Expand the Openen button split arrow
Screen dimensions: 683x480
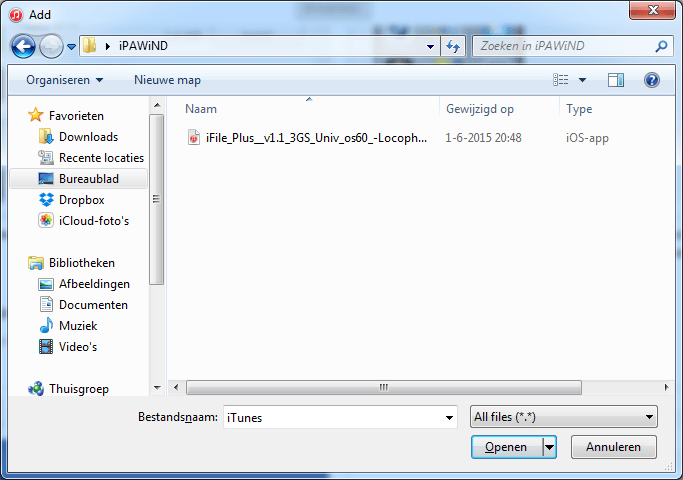click(x=550, y=447)
